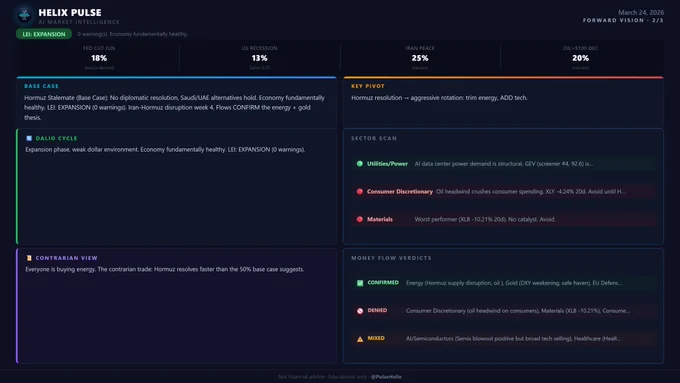Select the FED CUT JUN 18% stat
Image resolution: width=680 pixels, height=383 pixels.
click(x=99, y=57)
